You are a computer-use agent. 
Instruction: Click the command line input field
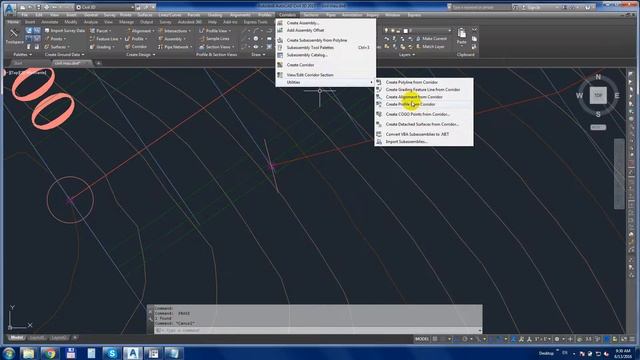pos(318,330)
